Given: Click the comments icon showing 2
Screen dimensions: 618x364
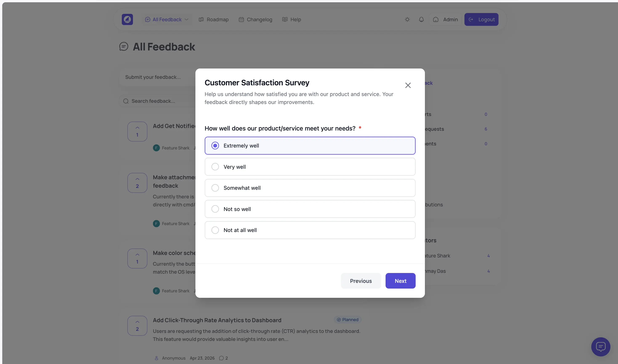Looking at the screenshot, I should click(221, 358).
